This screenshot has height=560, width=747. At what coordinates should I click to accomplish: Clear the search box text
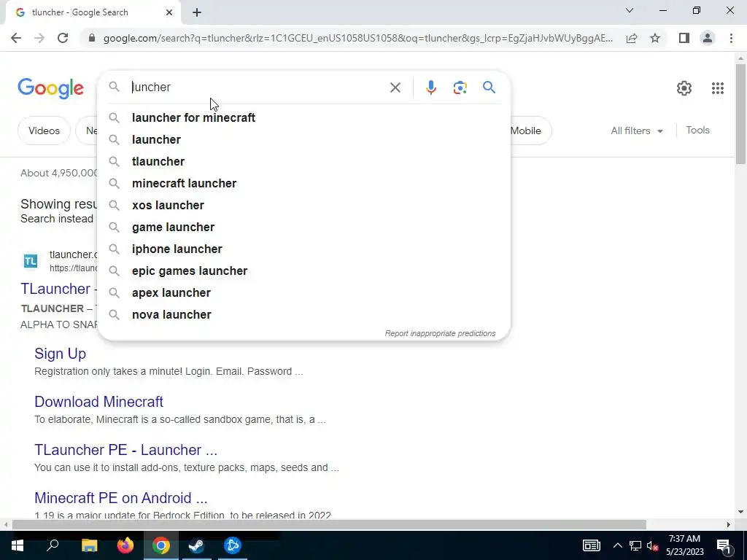coord(395,87)
